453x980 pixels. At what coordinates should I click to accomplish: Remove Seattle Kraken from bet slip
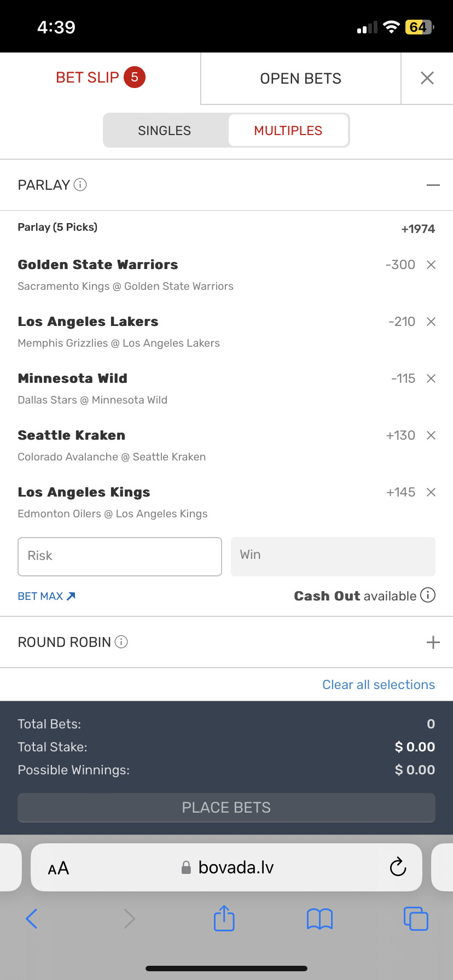coord(431,435)
